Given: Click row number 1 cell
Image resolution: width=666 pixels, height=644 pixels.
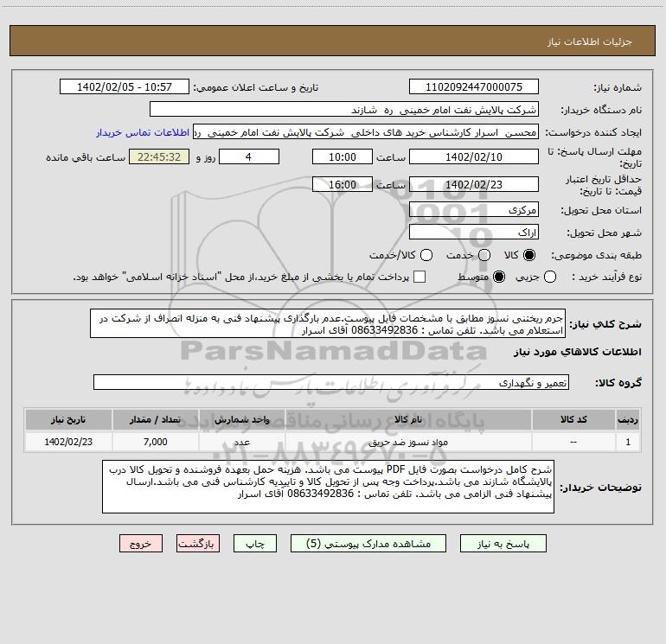Looking at the screenshot, I should point(628,442).
